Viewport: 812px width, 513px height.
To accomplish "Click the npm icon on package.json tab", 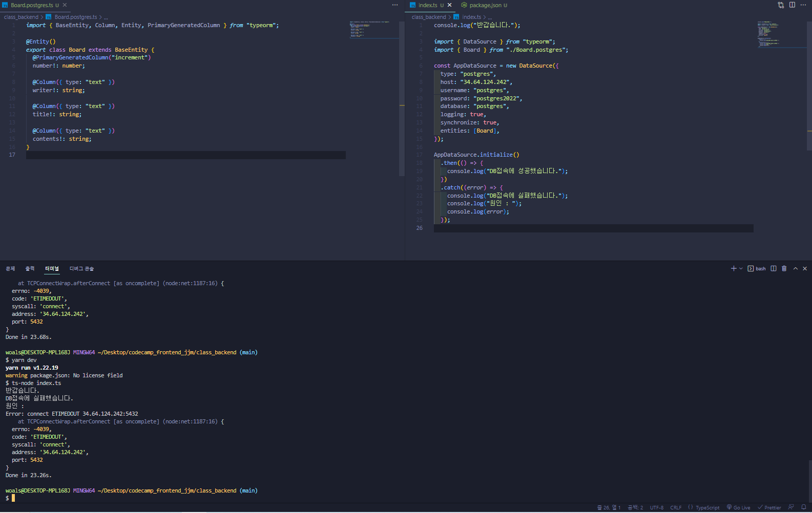I will [464, 5].
